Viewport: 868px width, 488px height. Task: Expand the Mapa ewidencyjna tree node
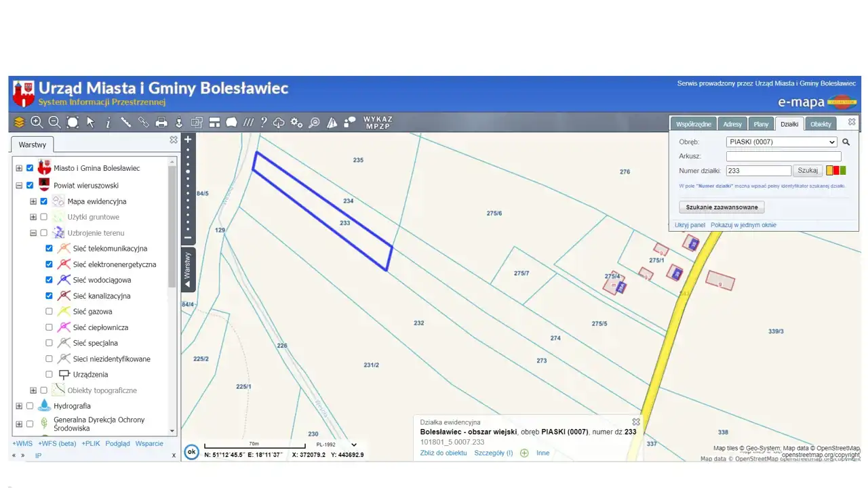coord(33,201)
